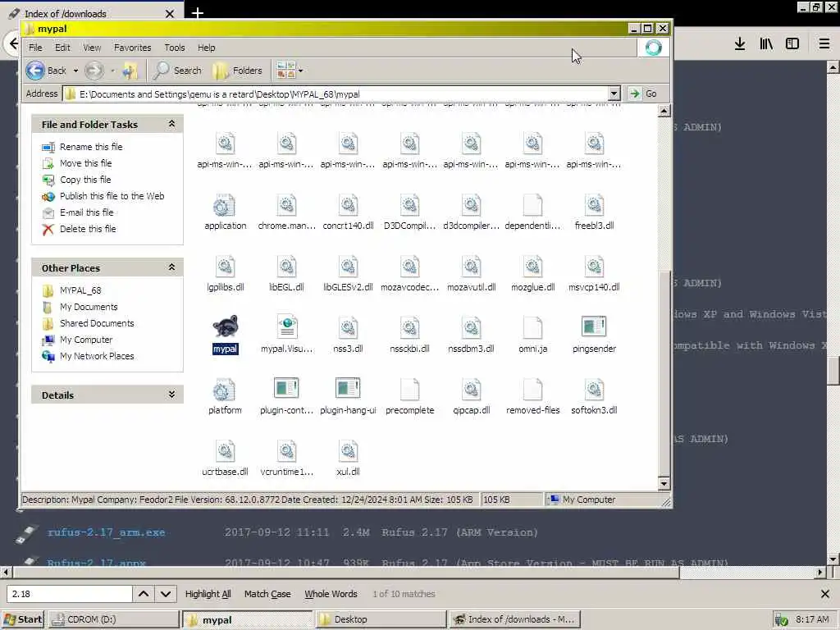Toggle Match Case in find bar

click(267, 594)
